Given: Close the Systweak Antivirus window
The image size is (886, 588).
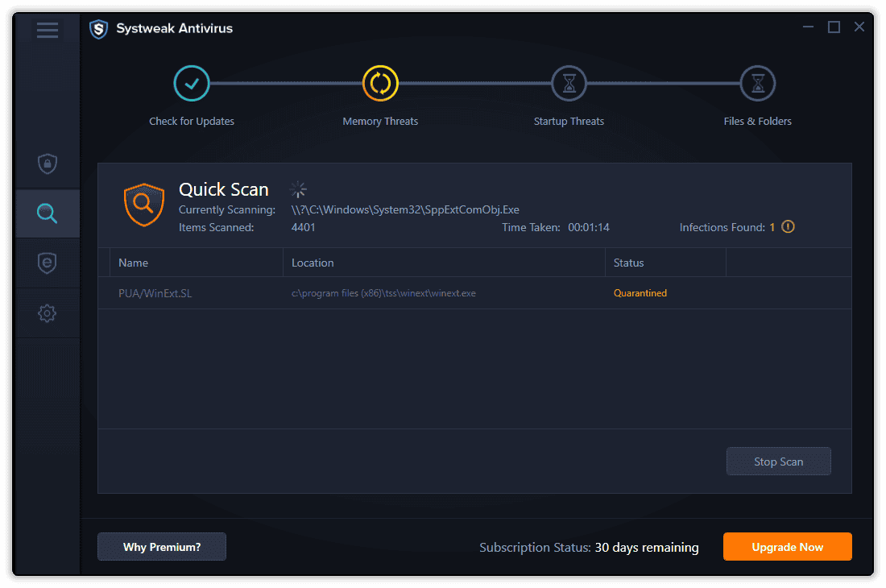Looking at the screenshot, I should [x=859, y=27].
